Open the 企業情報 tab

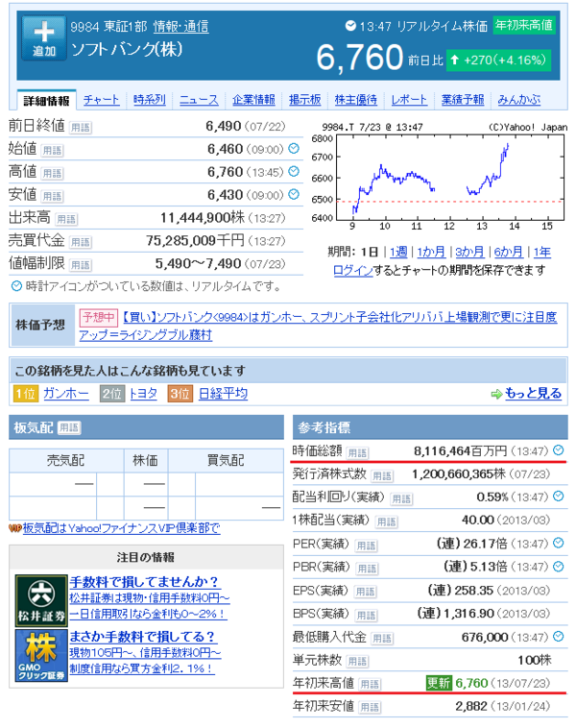(253, 100)
